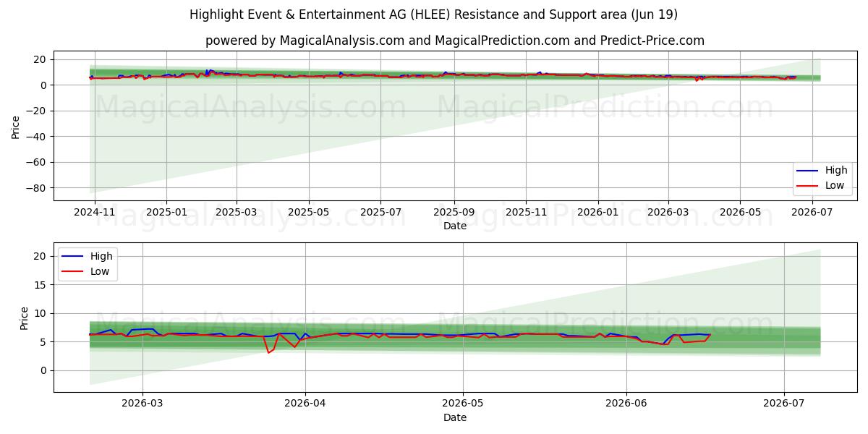Click the 'powered by MagicalAnalysis.com' subtitle
This screenshot has width=868, height=434.
[455, 41]
